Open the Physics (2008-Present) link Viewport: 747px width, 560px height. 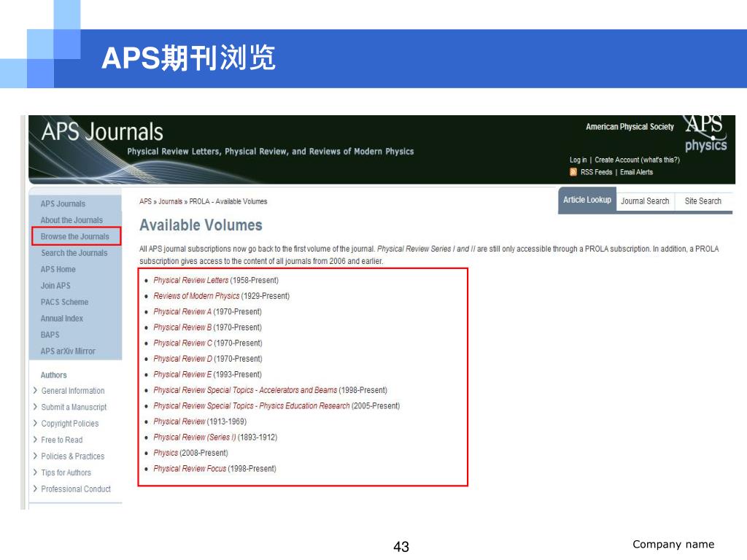click(166, 454)
